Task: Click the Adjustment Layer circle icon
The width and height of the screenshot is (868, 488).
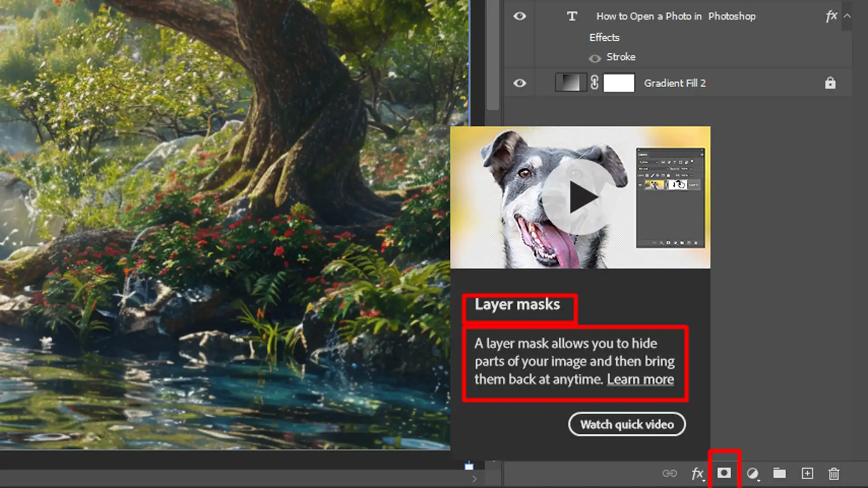Action: (x=752, y=473)
